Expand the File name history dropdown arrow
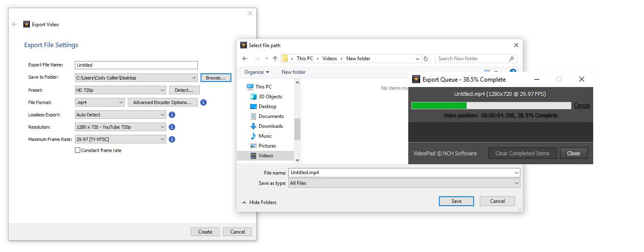644x252 pixels. (x=516, y=173)
